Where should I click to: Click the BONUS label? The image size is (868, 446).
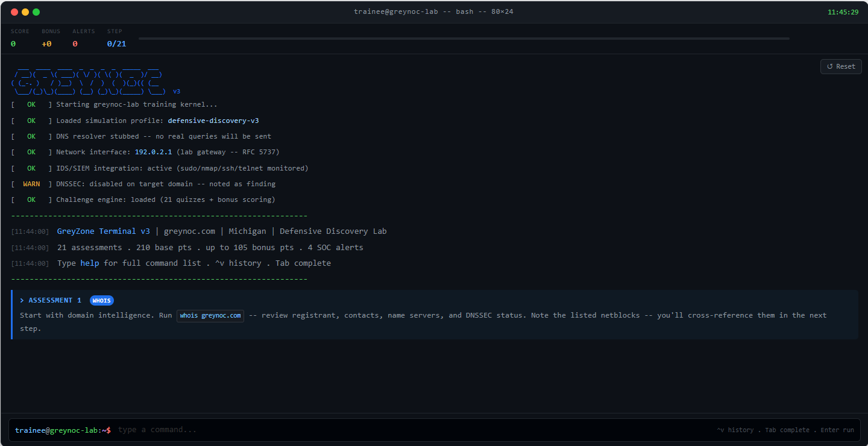51,31
